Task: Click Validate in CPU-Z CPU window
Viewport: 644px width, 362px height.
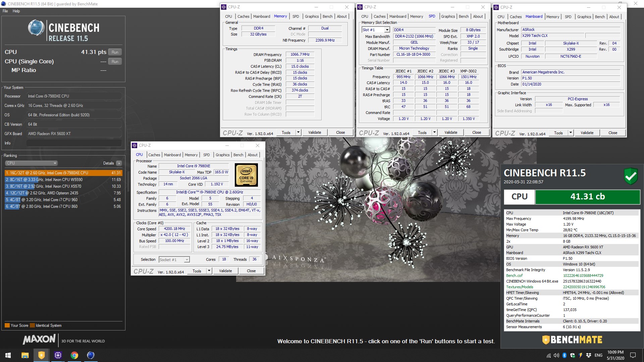Action: pos(225,271)
